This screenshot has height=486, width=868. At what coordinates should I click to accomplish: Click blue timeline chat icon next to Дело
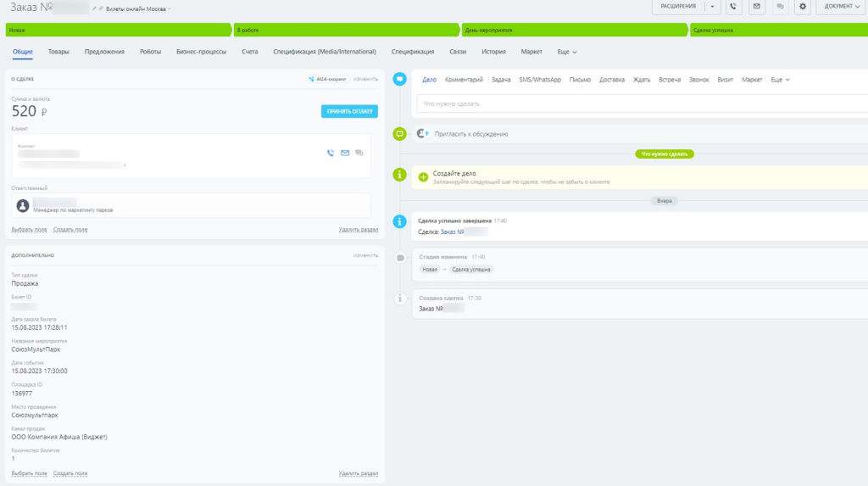pos(400,79)
